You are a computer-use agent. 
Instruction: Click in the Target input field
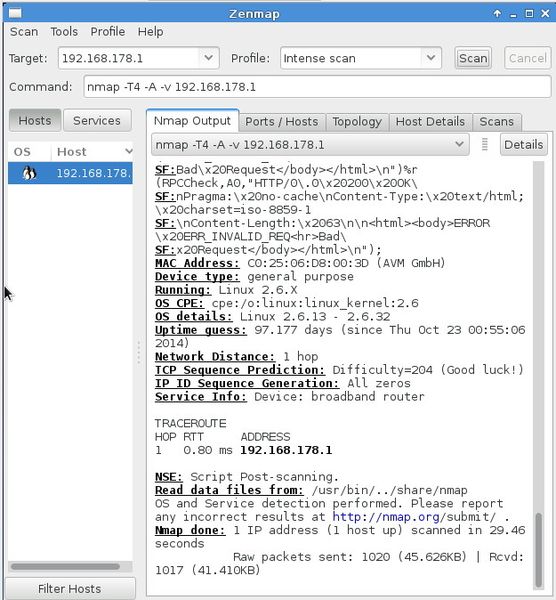tap(130, 58)
